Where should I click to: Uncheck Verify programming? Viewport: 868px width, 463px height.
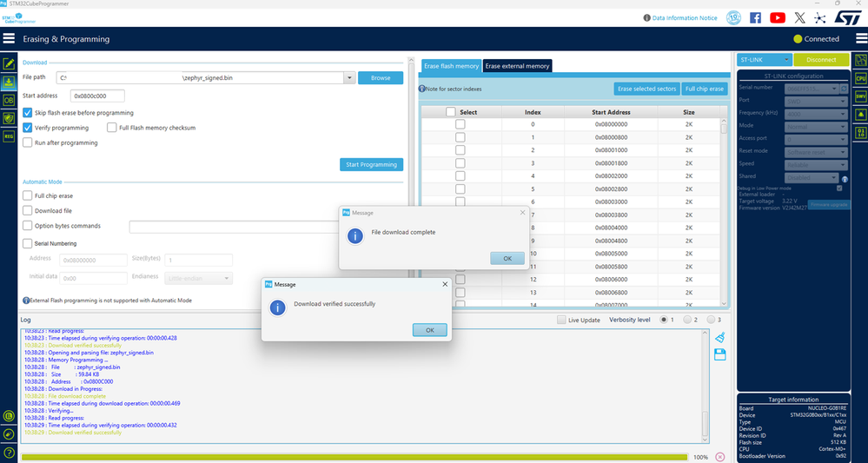28,127
